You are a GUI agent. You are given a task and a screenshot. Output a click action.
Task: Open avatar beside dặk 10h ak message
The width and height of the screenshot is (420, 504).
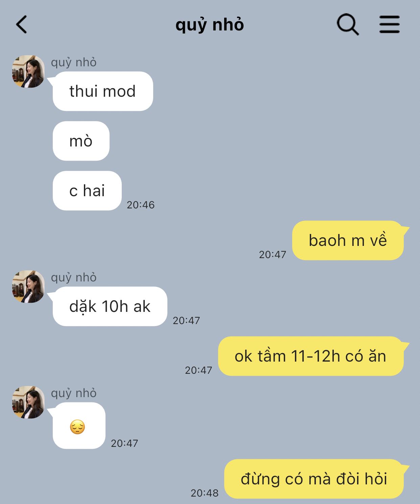coord(28,287)
